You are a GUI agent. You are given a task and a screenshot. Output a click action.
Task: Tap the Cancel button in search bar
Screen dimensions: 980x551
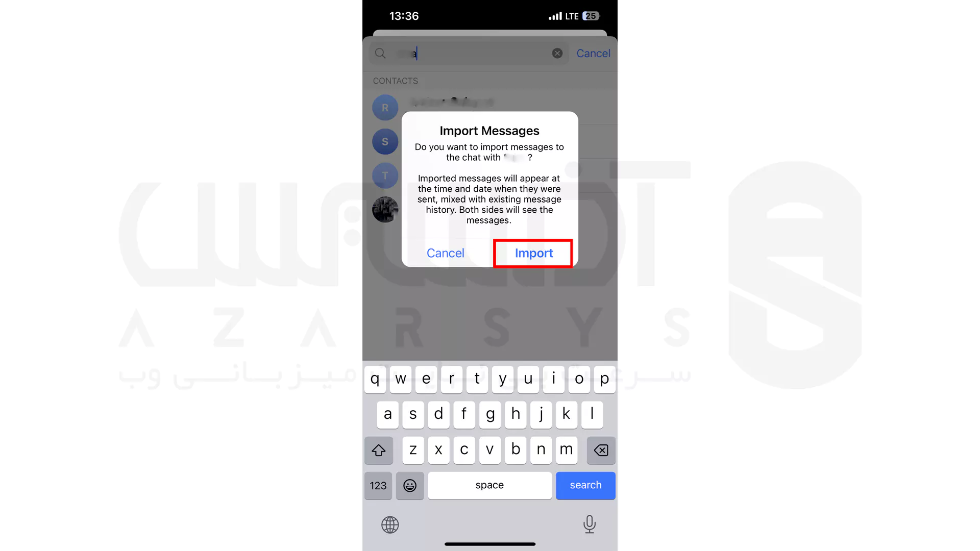(x=594, y=54)
